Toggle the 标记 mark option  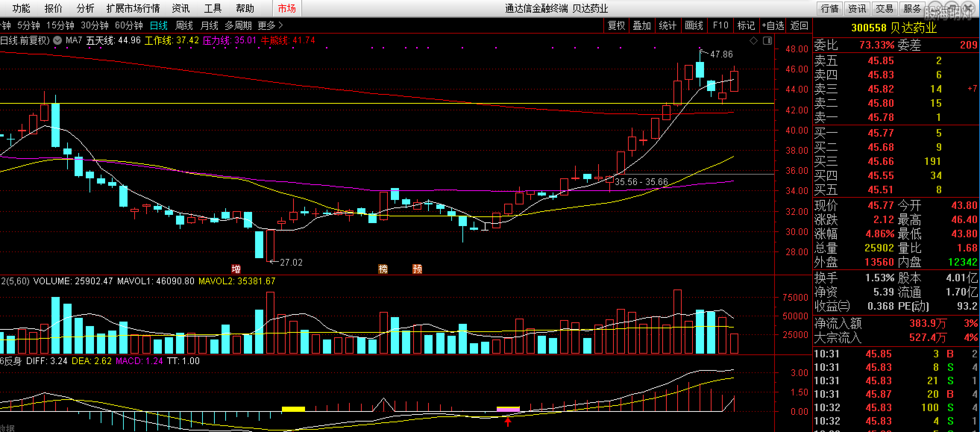pos(746,25)
